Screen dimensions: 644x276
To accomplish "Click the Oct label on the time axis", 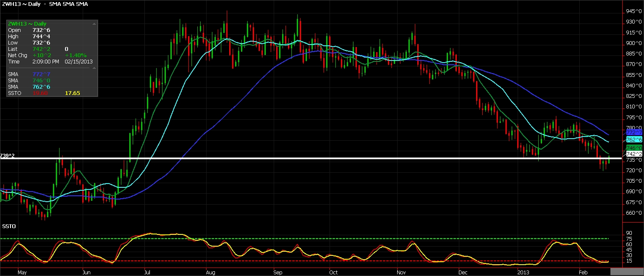I will pyautogui.click(x=333, y=273).
